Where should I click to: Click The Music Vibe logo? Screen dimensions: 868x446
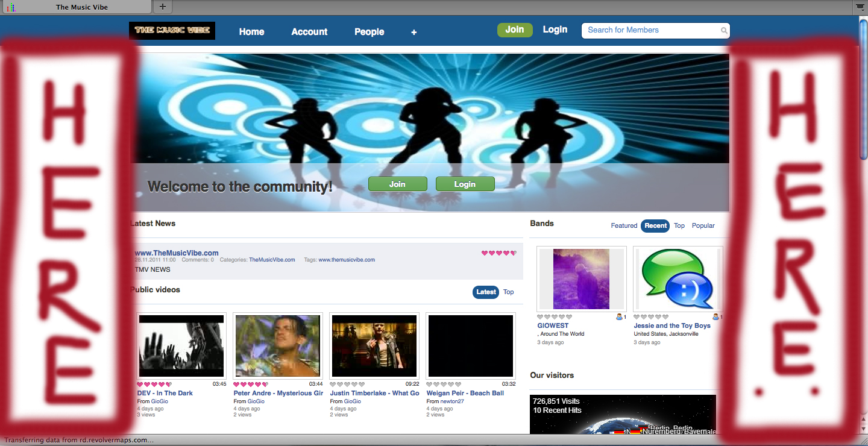172,31
